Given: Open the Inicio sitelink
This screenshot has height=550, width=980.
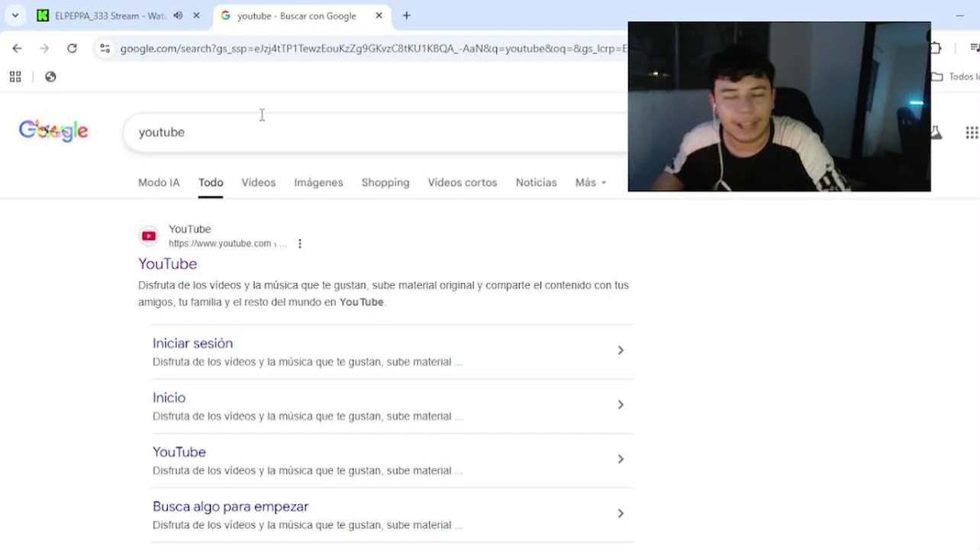Looking at the screenshot, I should point(169,398).
